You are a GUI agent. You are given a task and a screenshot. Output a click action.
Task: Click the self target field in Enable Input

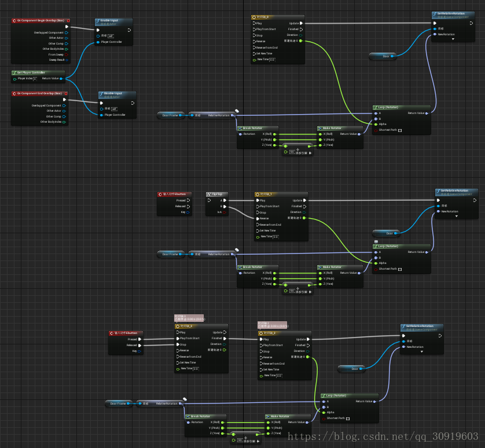click(111, 36)
